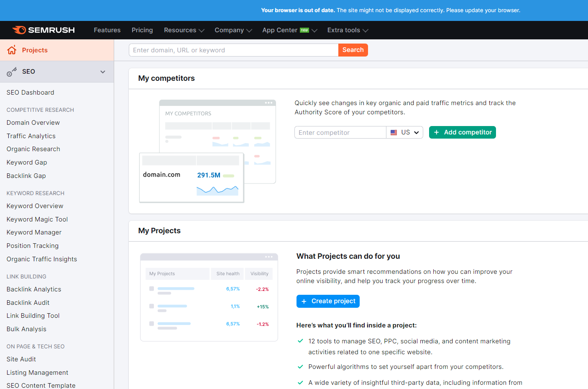Open Organic Traffic Insights
588x389 pixels.
(42, 259)
